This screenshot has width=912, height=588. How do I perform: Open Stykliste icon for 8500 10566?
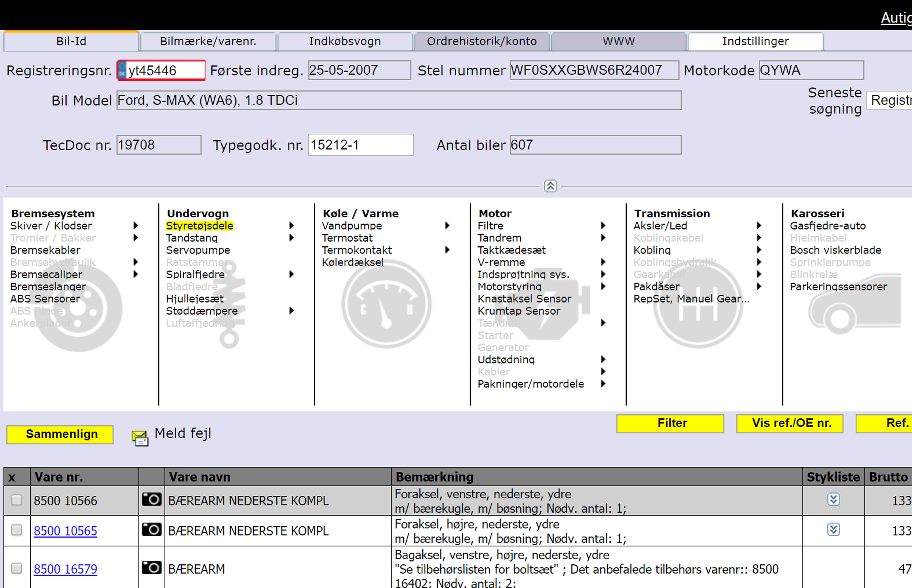point(833,499)
